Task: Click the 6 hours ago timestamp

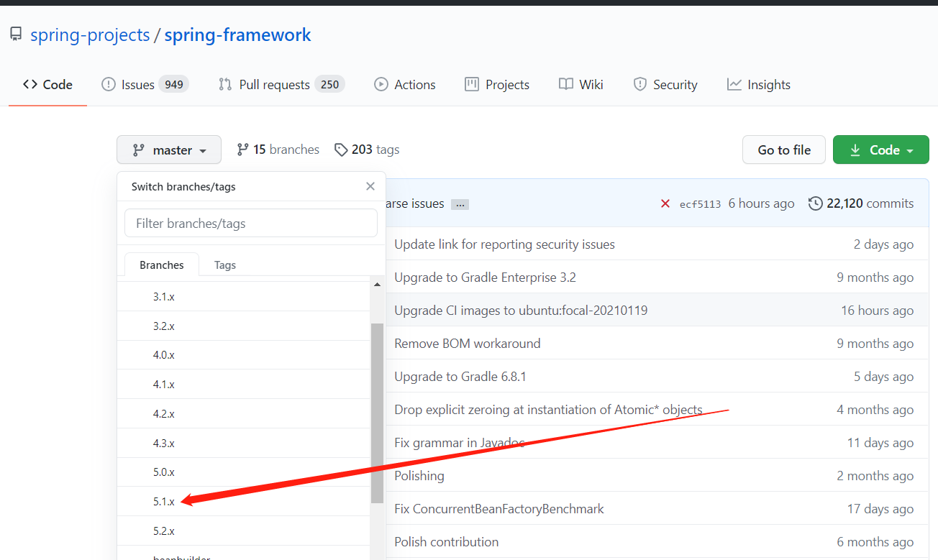Action: 761,203
